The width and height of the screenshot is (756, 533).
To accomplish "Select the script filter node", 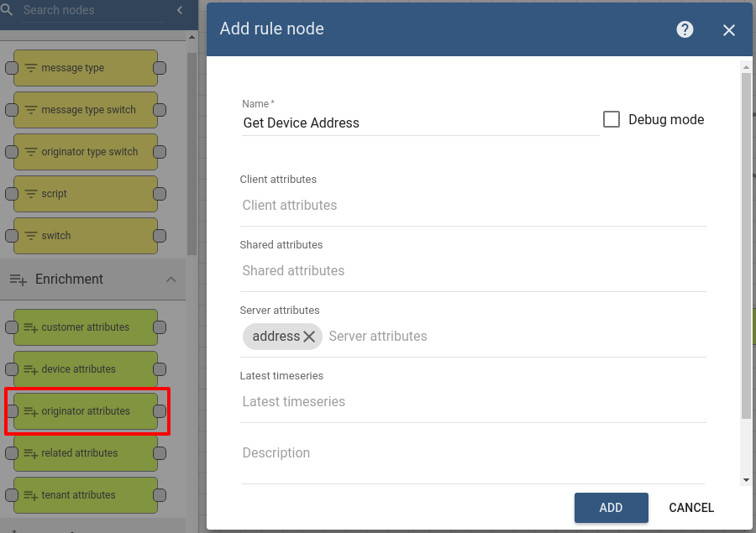I will tap(86, 194).
